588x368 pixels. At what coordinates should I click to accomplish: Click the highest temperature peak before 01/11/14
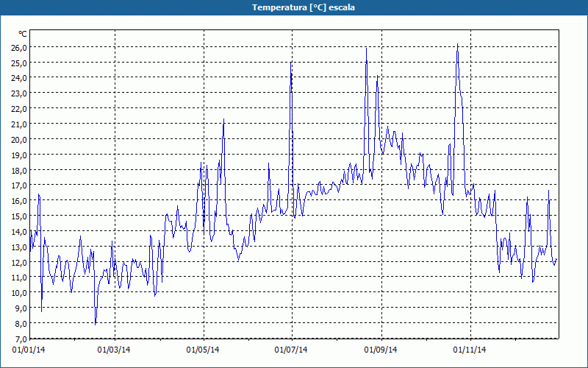pos(457,45)
